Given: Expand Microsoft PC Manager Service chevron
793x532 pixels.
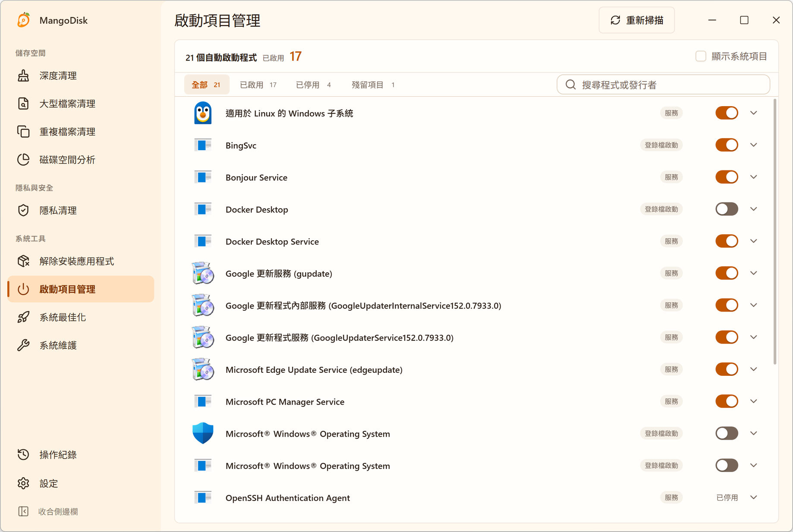Looking at the screenshot, I should pos(754,401).
